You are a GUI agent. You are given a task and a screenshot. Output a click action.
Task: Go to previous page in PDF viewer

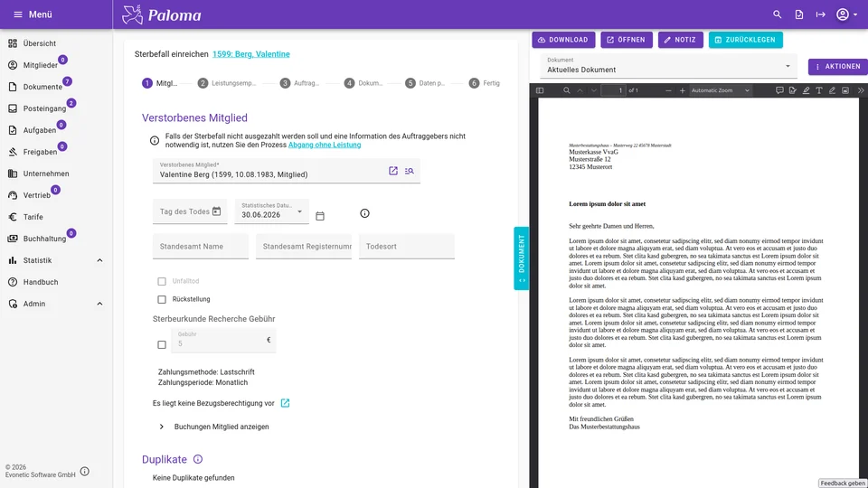580,90
